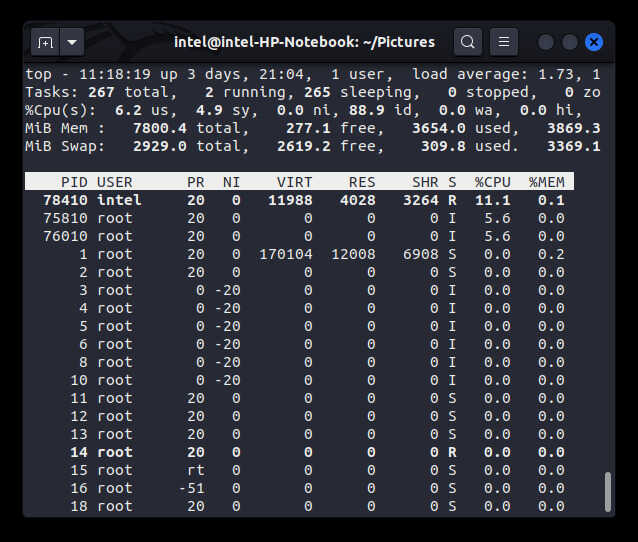The image size is (638, 542).
Task: Click the SHR column header
Action: coord(425,182)
